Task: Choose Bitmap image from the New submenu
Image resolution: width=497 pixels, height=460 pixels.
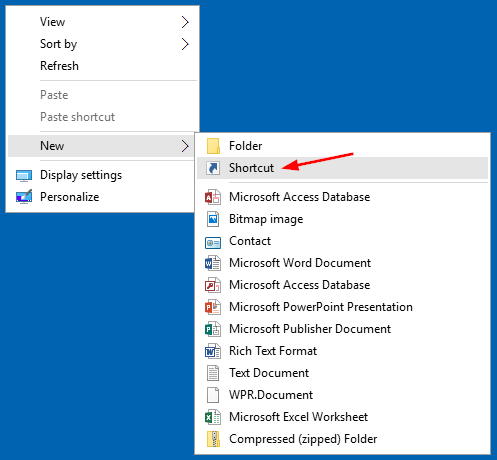Action: click(343, 219)
